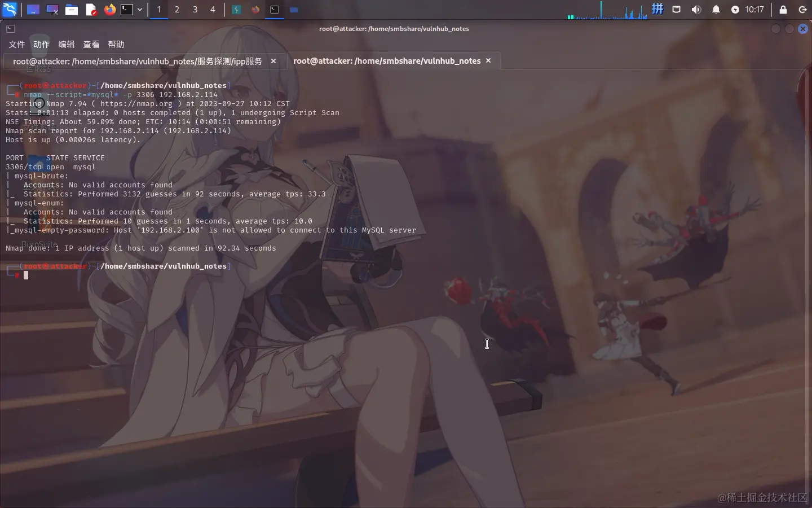Click the terminal cursor at the empty prompt
Screen dimensions: 812x508
point(26,275)
